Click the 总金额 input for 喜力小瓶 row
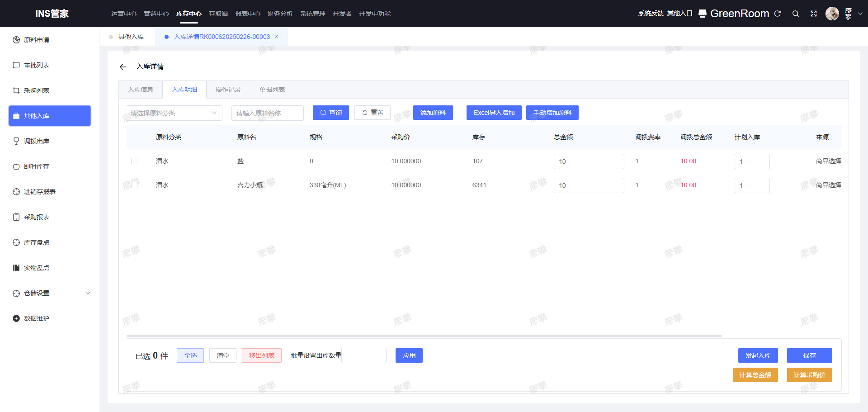Screen dimensions: 868x412 [x=589, y=185]
